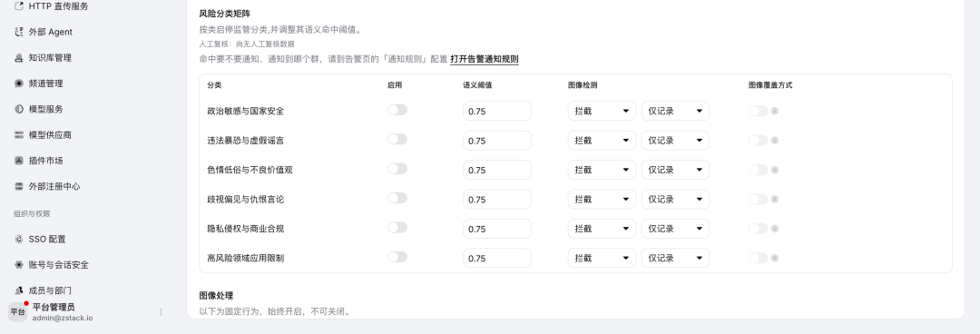
Task: Click info icon in 高风险领域应用限制 row
Action: coord(774,258)
